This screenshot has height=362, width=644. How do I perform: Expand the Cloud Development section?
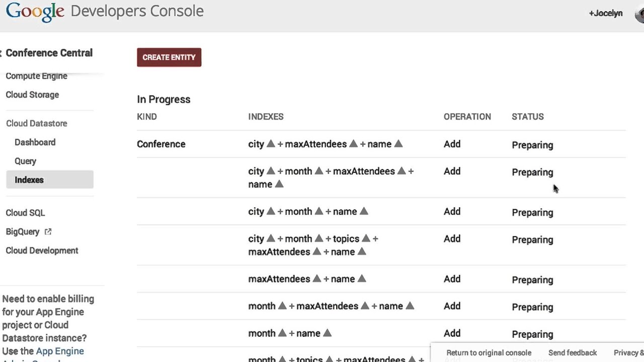(42, 251)
